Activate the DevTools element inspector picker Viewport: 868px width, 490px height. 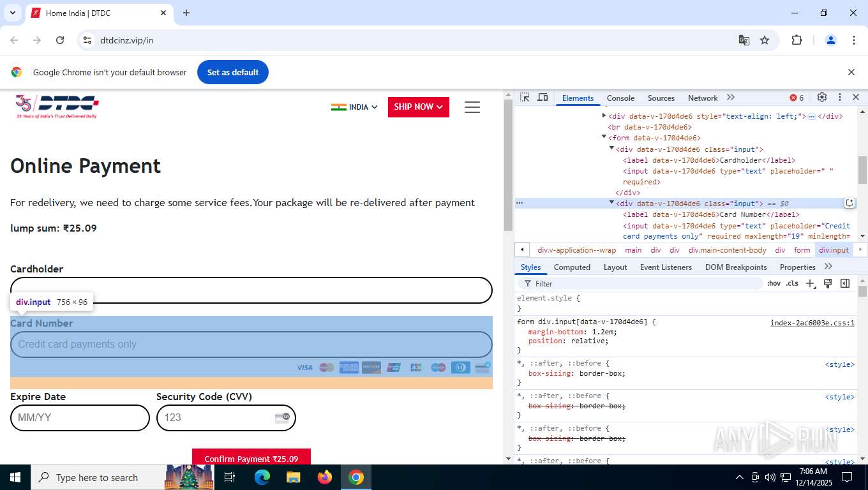[x=525, y=98]
